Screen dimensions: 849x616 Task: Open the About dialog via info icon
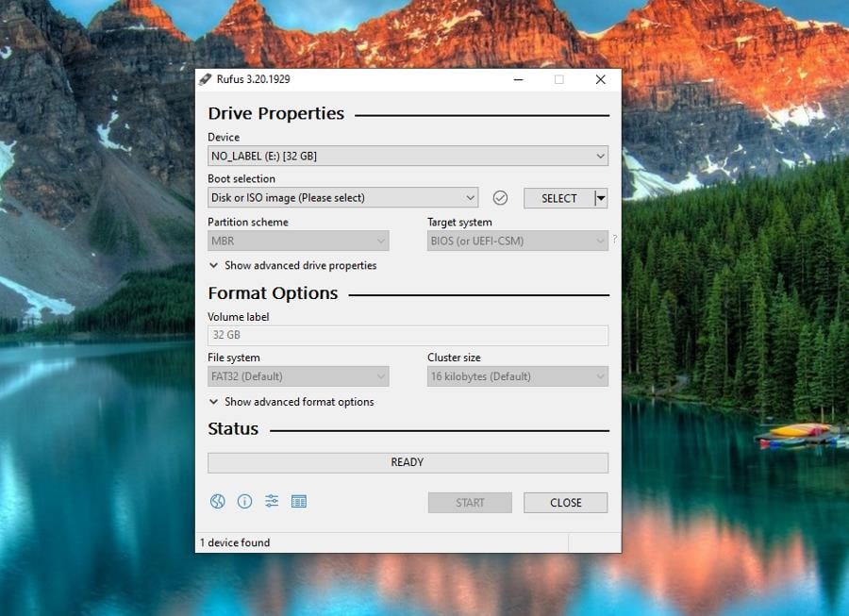(244, 501)
